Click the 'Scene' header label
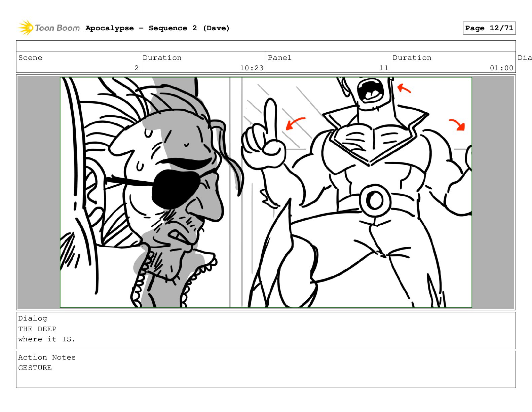 (30, 58)
